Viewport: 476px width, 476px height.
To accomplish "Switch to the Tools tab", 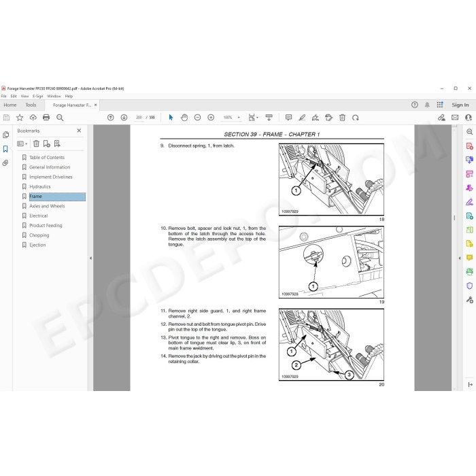I will pos(31,105).
